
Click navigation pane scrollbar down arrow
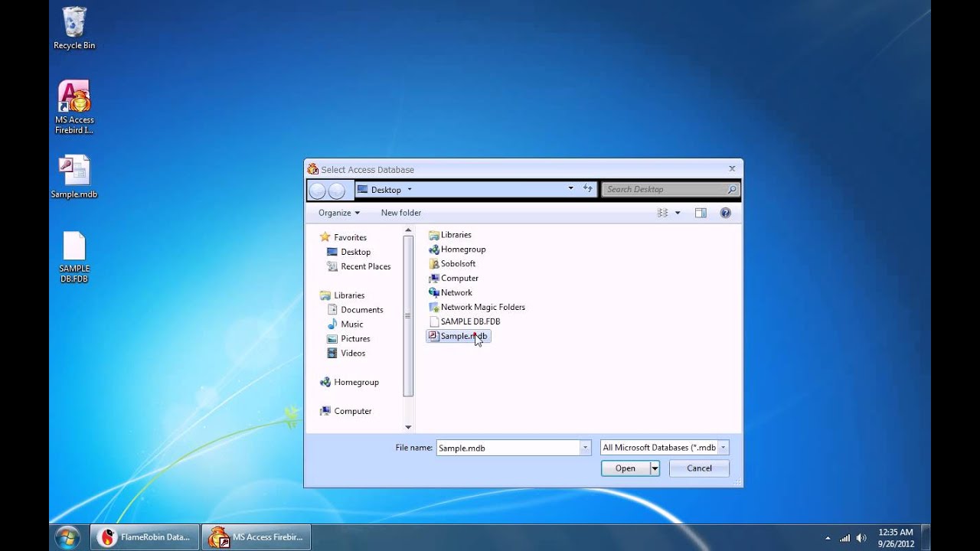(x=408, y=427)
